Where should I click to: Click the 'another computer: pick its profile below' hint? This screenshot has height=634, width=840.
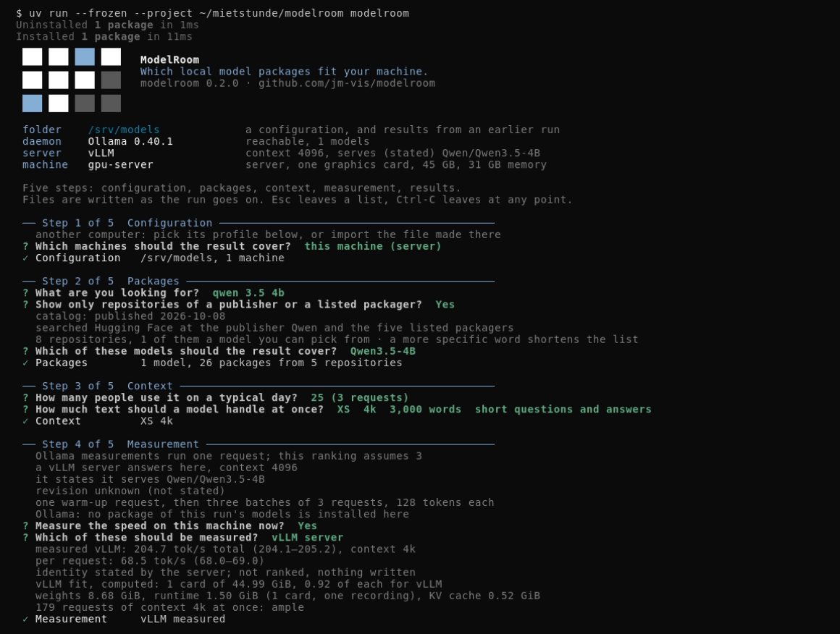268,234
